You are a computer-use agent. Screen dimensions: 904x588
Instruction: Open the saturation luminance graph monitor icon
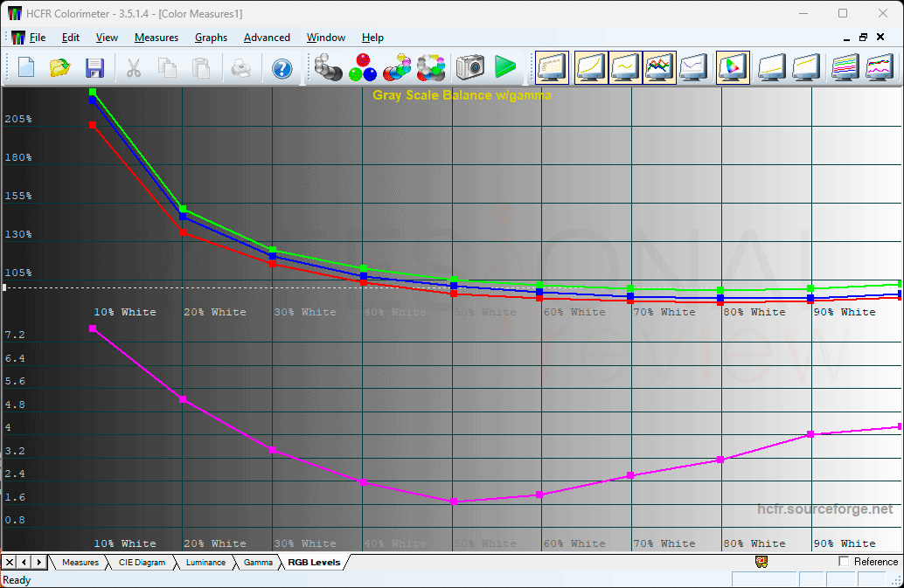click(845, 68)
